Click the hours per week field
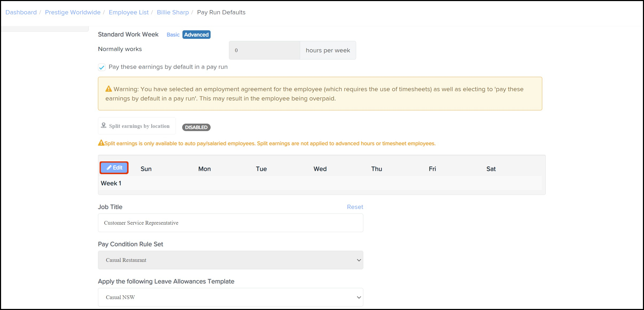 (264, 50)
